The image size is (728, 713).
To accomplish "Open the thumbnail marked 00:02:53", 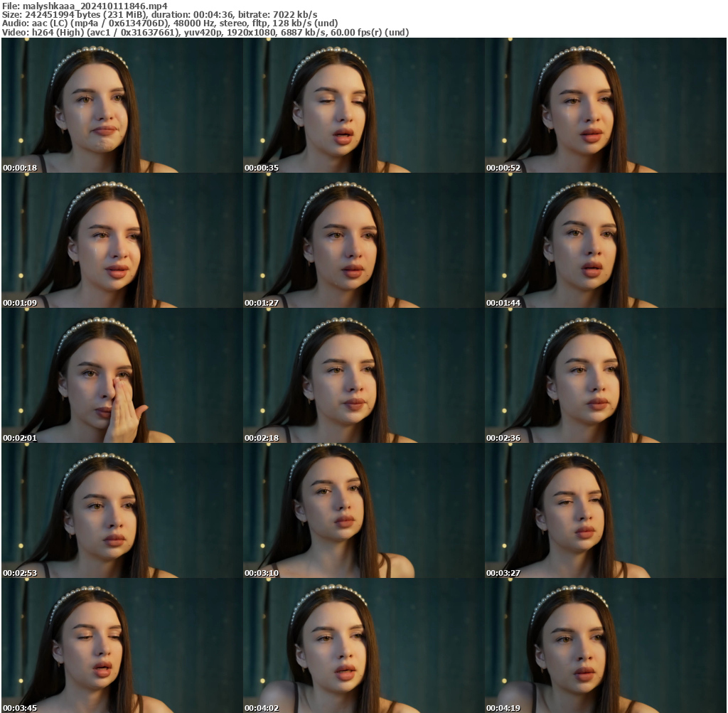I will pos(122,511).
